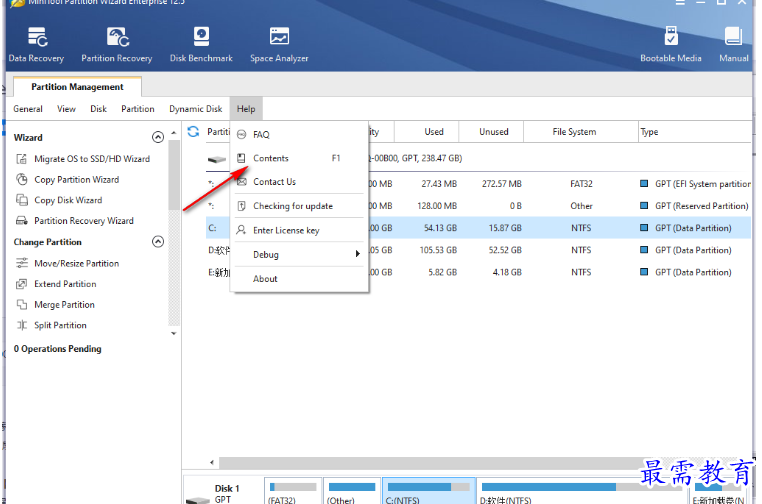Open the View menu

click(x=66, y=109)
